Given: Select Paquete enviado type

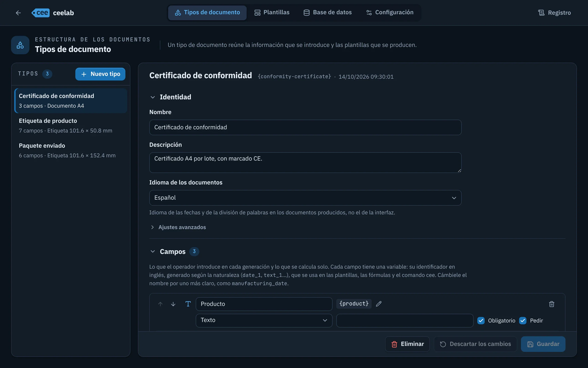Looking at the screenshot, I should click(71, 150).
